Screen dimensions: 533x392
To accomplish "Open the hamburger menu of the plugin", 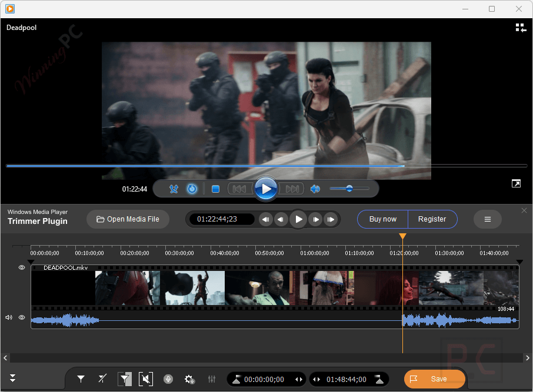I will (488, 219).
